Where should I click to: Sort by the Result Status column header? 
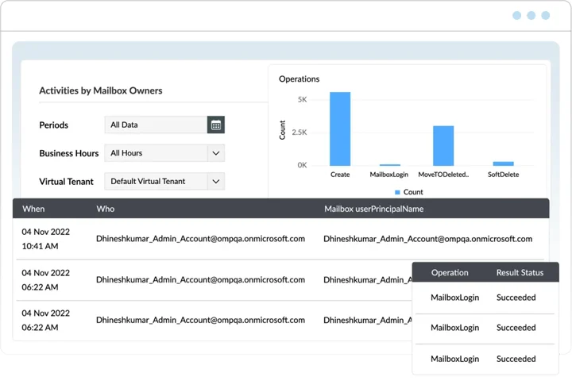click(520, 272)
